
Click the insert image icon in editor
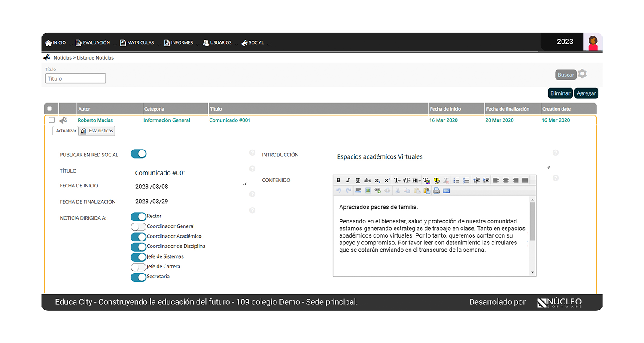click(x=368, y=191)
